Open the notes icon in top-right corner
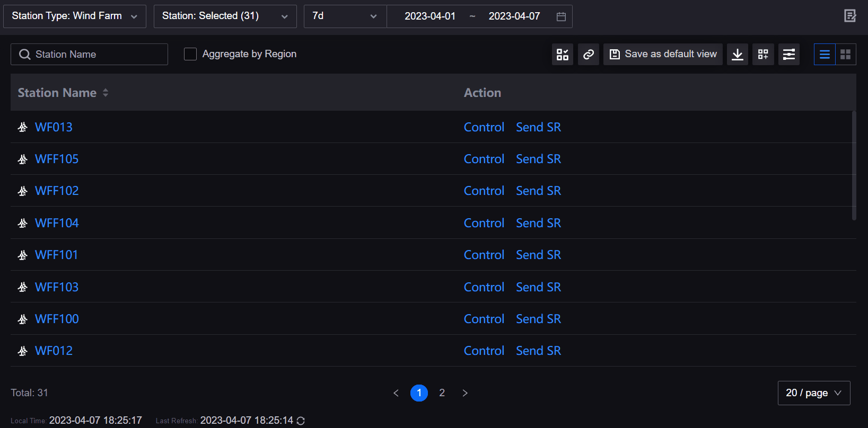Image resolution: width=868 pixels, height=428 pixels. [850, 16]
